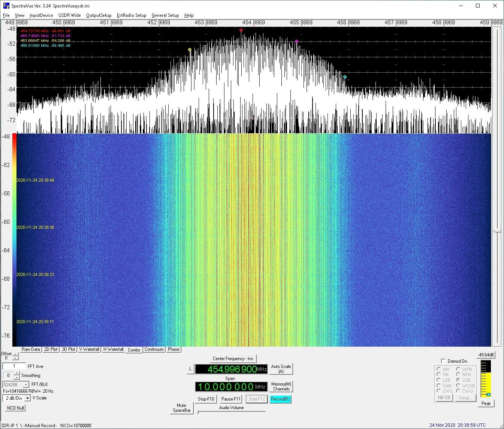Viewport: 504px width, 429px height.
Task: Click the red peak marker on the spectrum
Action: pyautogui.click(x=241, y=30)
